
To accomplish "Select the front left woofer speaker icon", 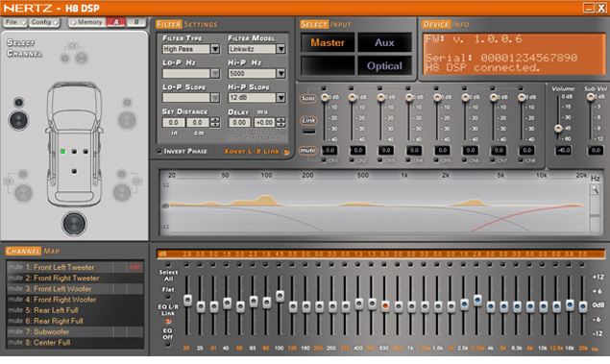I will (x=18, y=120).
